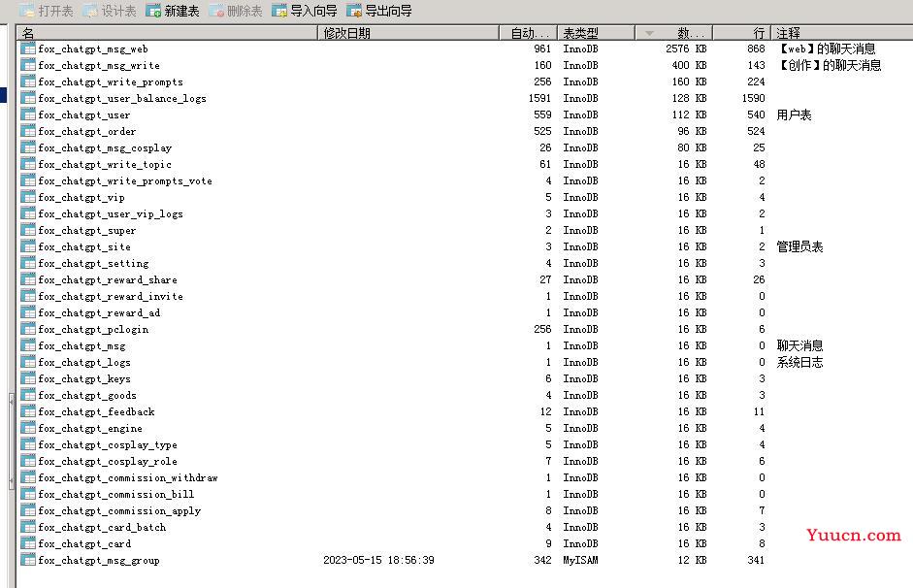Select fox_chatgpt_cosplay_role table name
The width and height of the screenshot is (913, 588).
coord(108,461)
